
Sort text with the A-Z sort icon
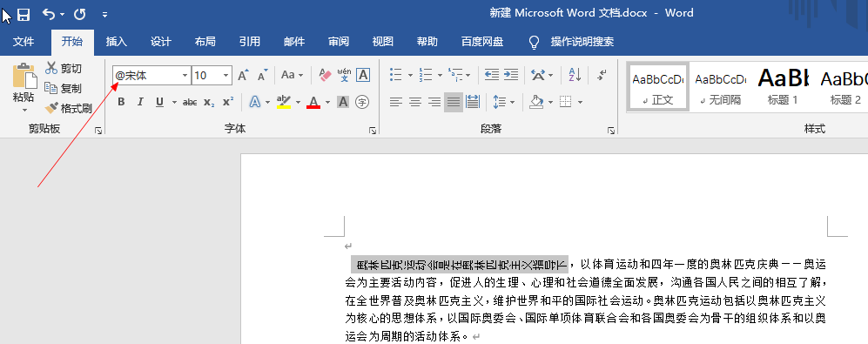coord(575,75)
